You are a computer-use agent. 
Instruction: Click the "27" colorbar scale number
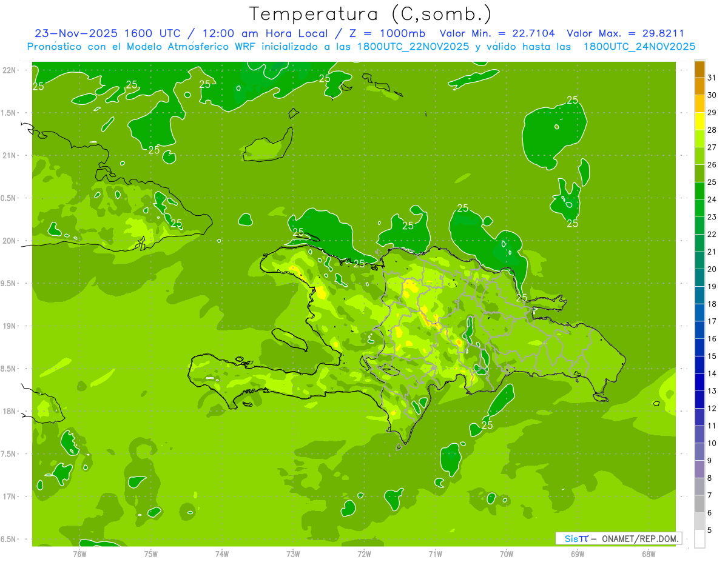coord(712,147)
